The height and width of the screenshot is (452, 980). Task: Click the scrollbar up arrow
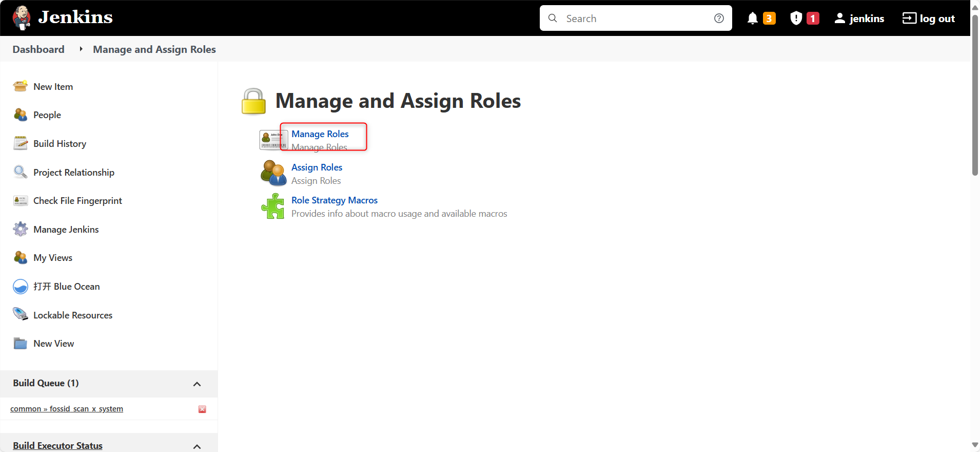975,7
